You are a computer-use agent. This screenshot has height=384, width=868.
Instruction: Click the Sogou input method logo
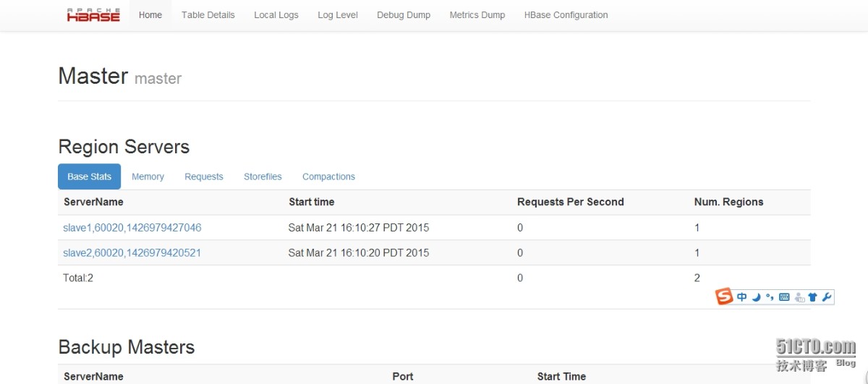tap(724, 296)
